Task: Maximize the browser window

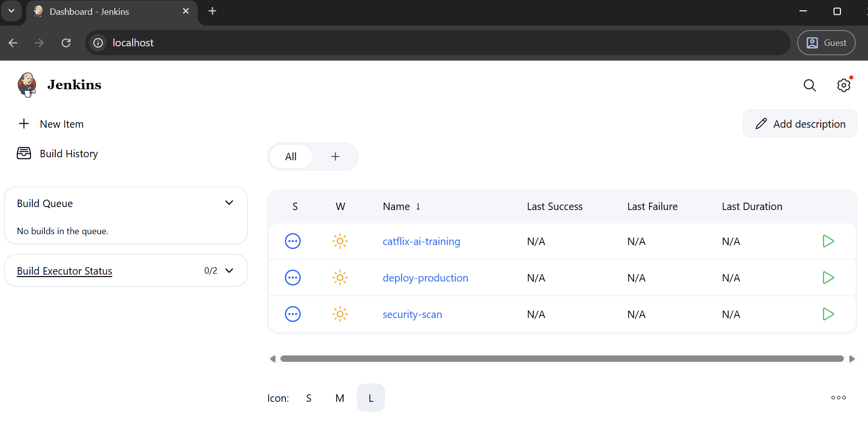Action: (x=837, y=11)
